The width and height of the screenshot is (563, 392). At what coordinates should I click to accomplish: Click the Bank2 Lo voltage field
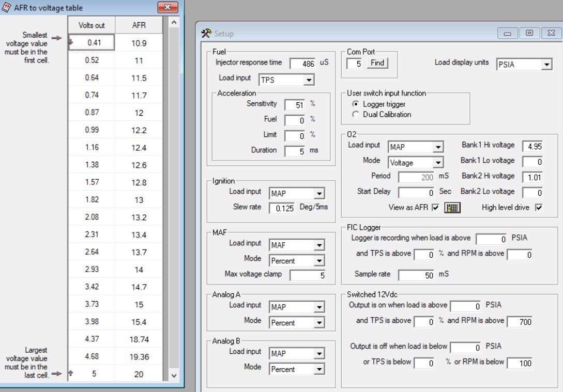coord(532,193)
